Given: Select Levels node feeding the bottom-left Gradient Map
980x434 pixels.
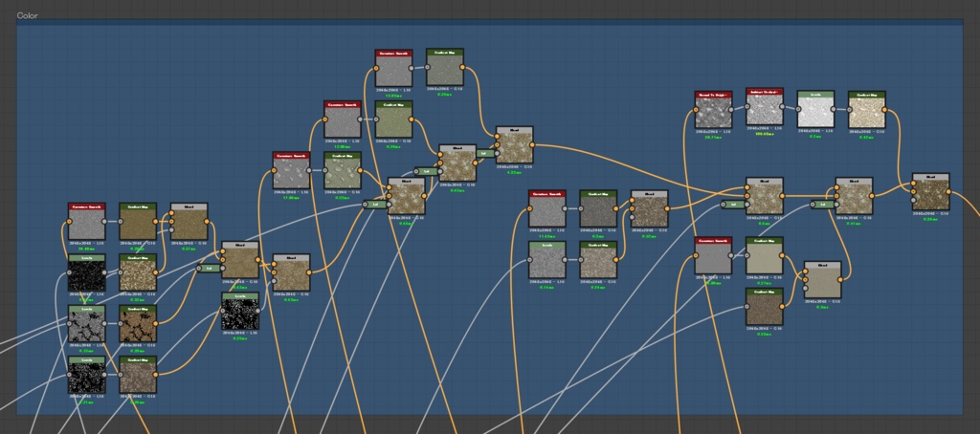Looking at the screenshot, I should point(87,375).
